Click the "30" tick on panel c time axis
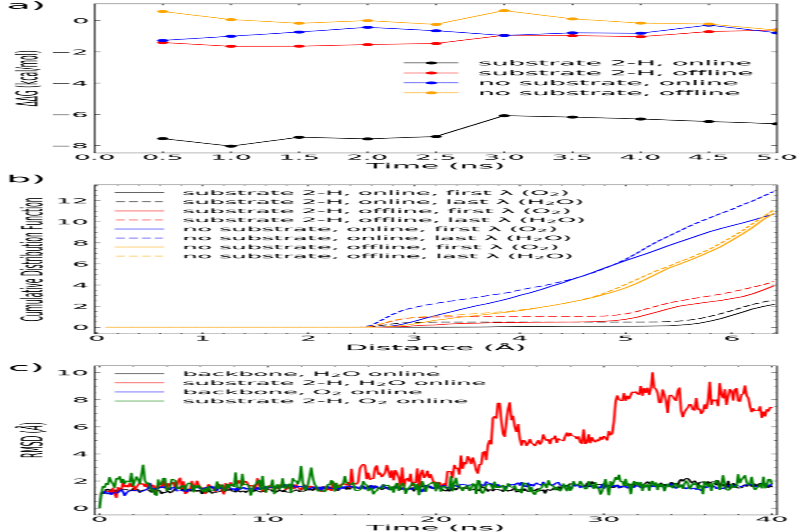 [604, 519]
